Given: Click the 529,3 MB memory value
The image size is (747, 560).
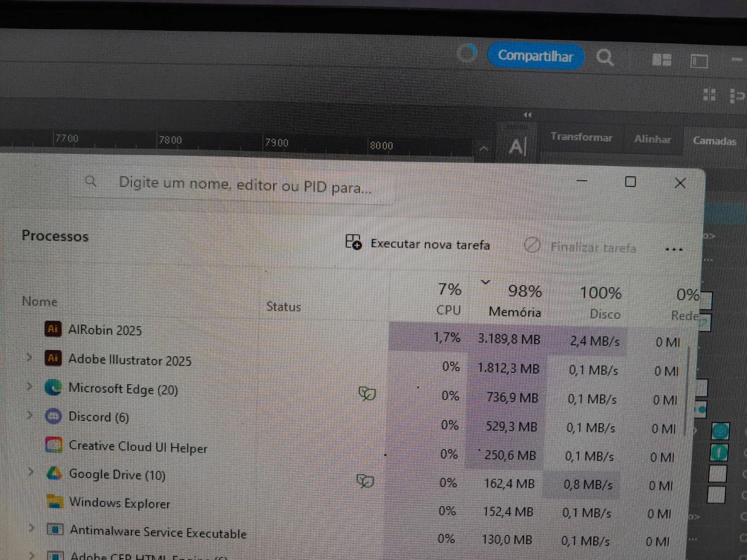Looking at the screenshot, I should [511, 427].
